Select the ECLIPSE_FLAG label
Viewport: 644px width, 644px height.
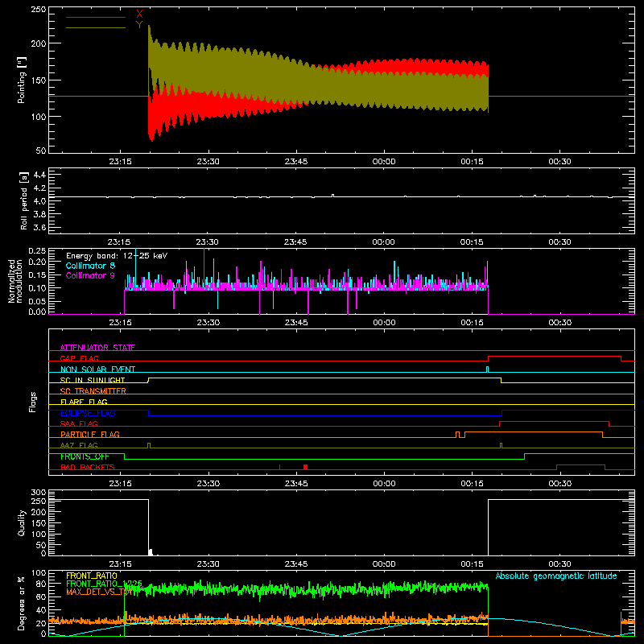(x=88, y=413)
